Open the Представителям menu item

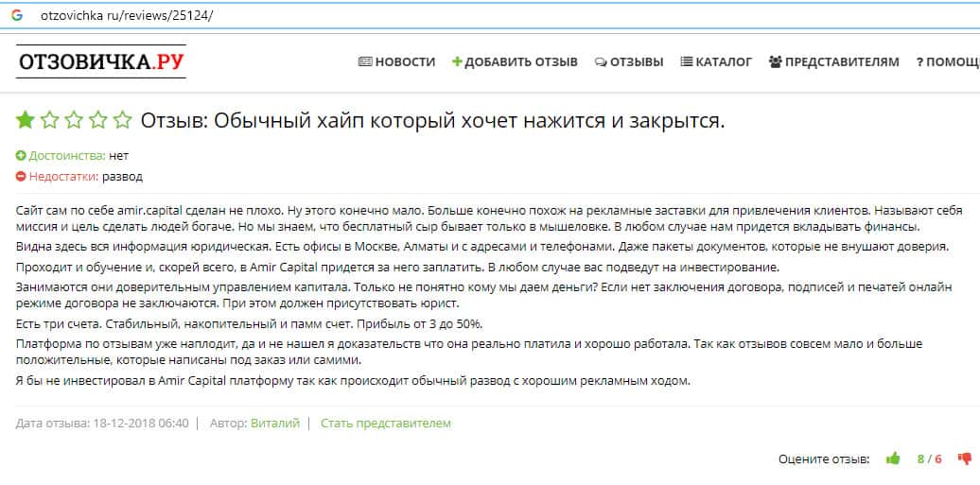point(833,61)
